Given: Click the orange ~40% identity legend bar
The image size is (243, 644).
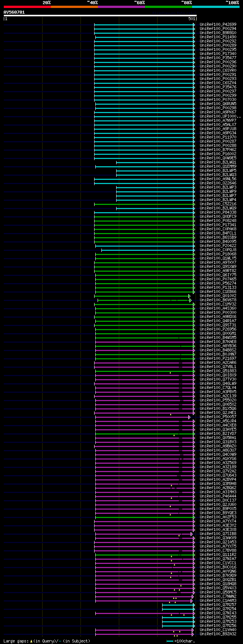Looking at the screenshot, I should click(x=74, y=6).
